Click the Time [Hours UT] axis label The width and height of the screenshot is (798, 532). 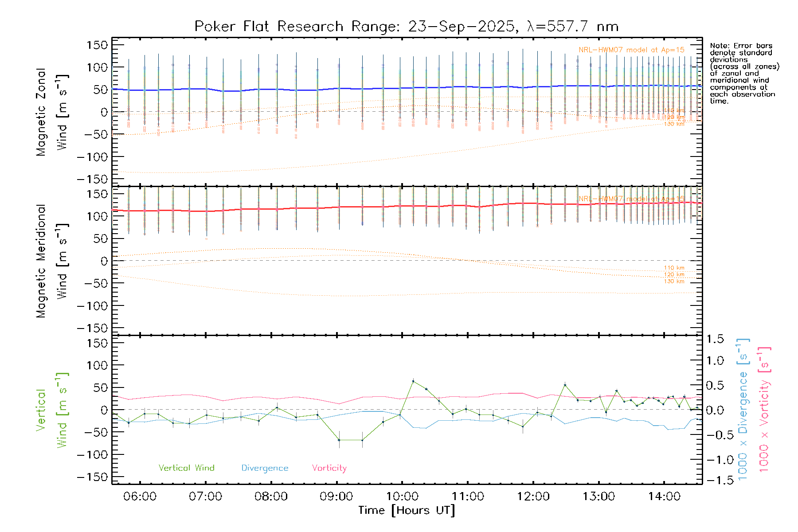point(406,510)
